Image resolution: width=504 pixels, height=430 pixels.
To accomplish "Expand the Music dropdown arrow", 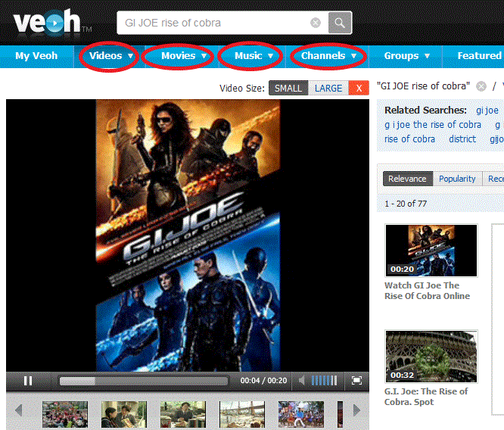I will point(270,56).
